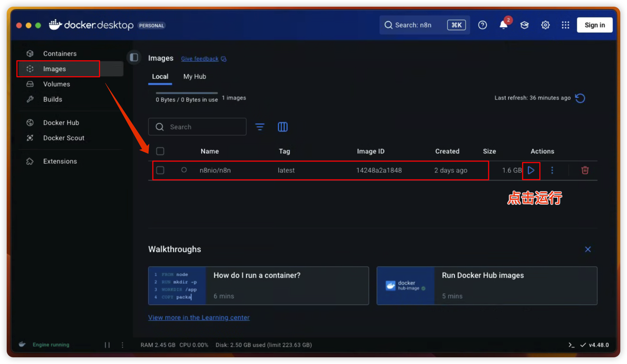
Task: Click the Docker Desktop logo
Action: click(x=91, y=25)
